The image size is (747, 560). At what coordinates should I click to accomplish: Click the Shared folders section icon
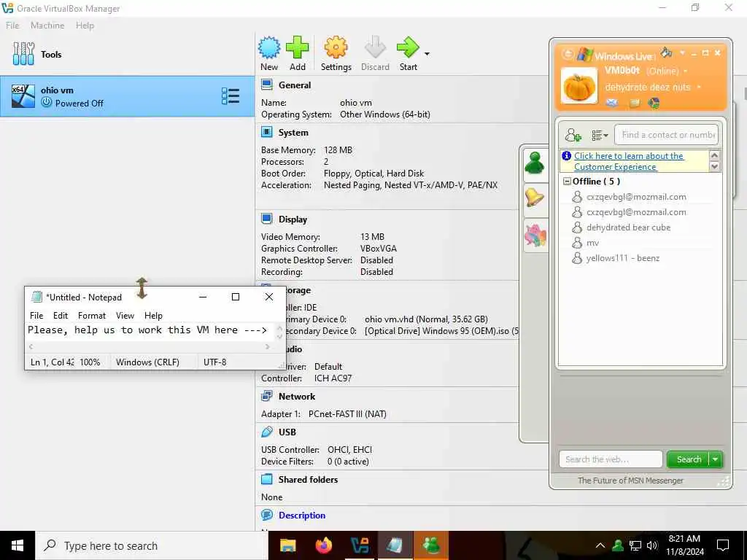pyautogui.click(x=267, y=479)
